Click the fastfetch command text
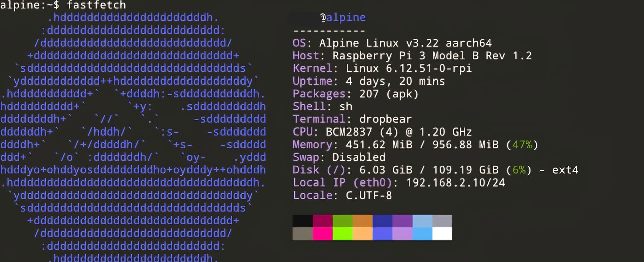644x262 pixels. 96,5
